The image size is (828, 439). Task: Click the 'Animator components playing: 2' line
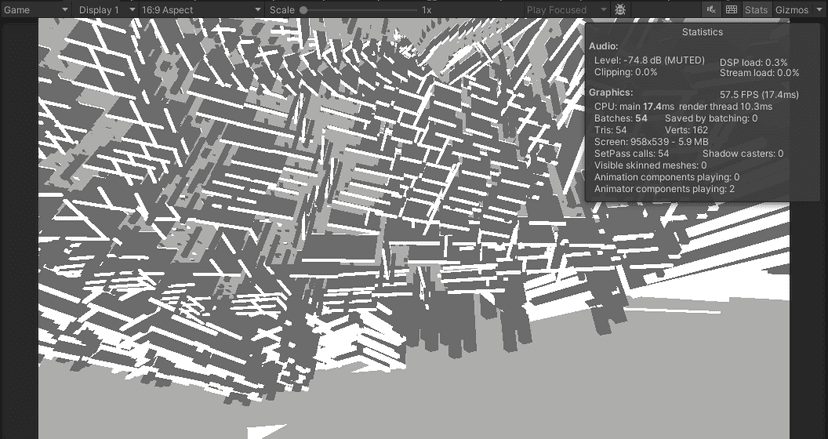pyautogui.click(x=664, y=189)
